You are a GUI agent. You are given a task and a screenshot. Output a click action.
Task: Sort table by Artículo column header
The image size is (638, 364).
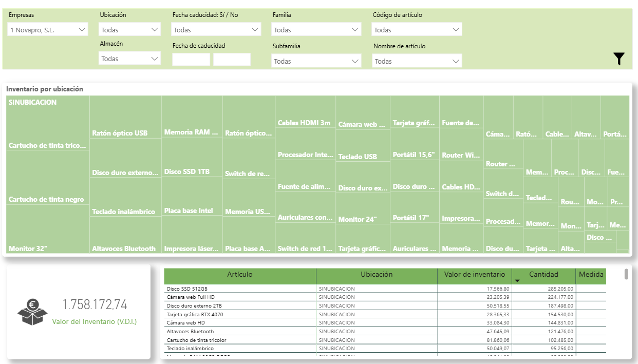(240, 275)
